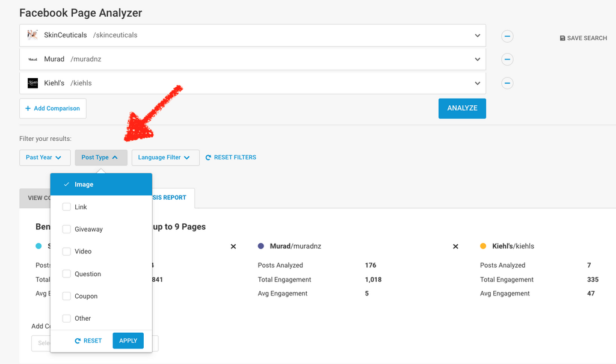The image size is (616, 364).
Task: Remove Murad page with minus icon
Action: click(x=507, y=60)
